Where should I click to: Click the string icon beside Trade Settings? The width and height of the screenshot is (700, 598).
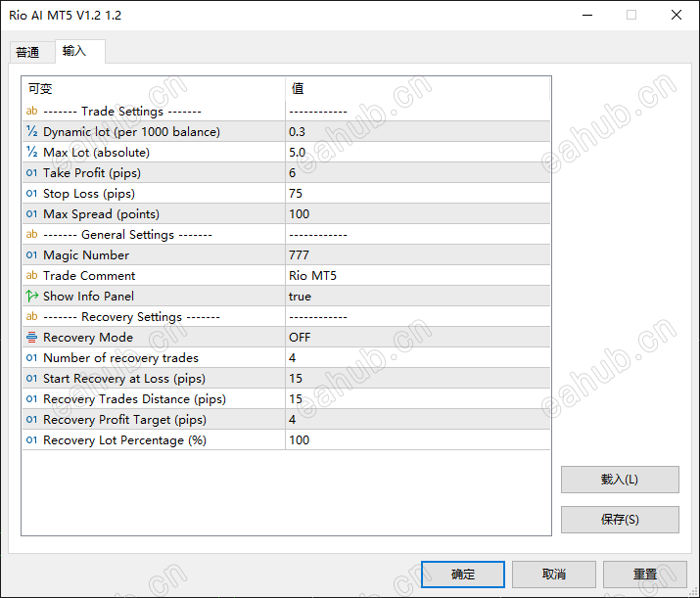click(x=31, y=111)
